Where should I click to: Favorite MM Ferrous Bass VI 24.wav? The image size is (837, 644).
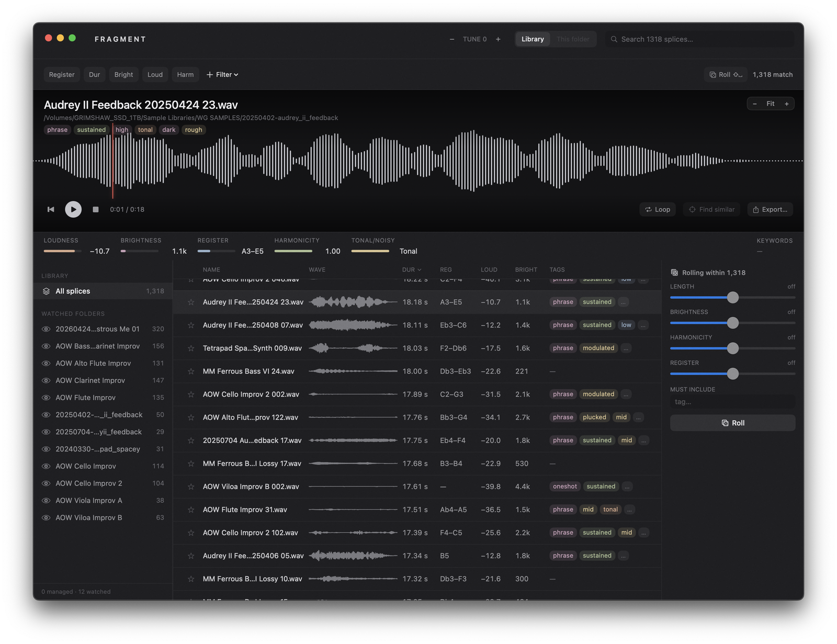point(191,371)
